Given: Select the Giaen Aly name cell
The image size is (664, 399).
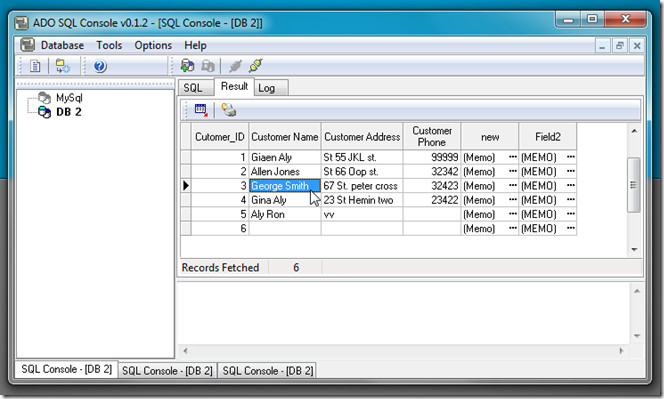Looking at the screenshot, I should pos(285,157).
